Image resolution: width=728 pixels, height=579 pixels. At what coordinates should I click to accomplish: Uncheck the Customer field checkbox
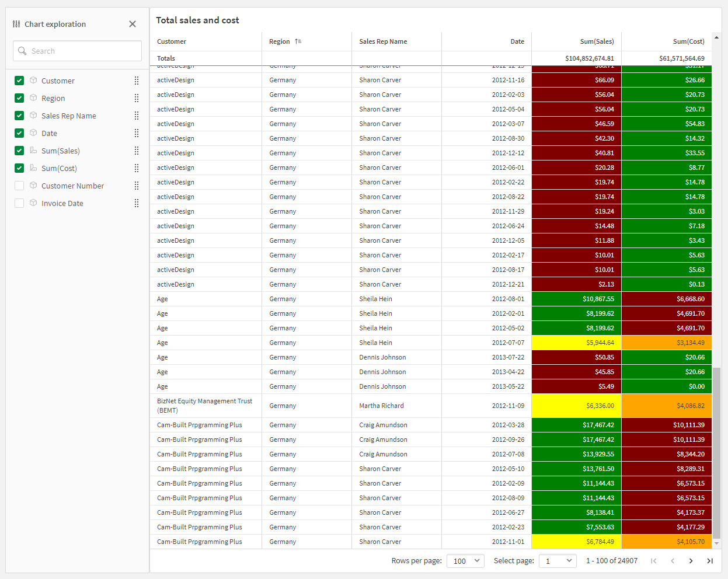pos(19,81)
